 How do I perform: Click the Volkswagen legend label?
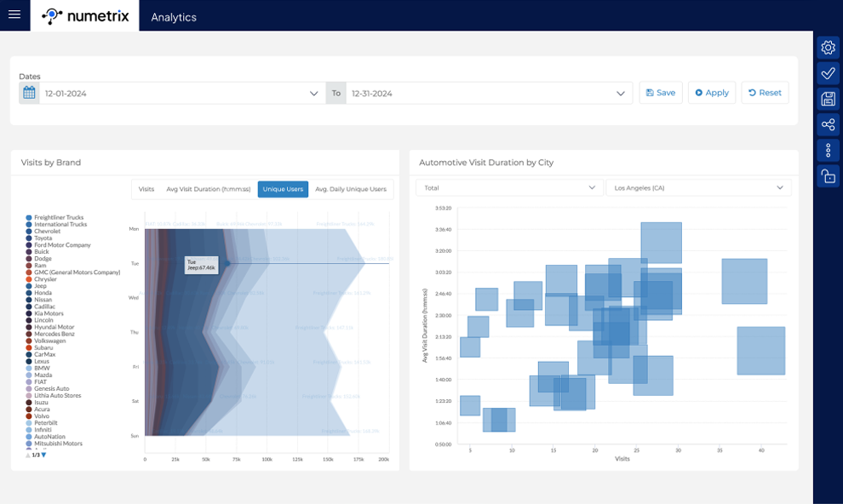coord(50,341)
